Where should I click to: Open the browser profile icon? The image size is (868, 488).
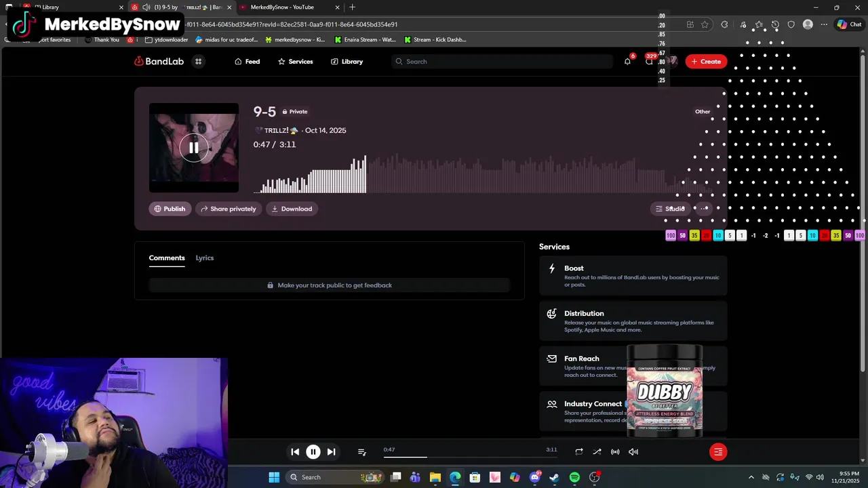coord(808,24)
